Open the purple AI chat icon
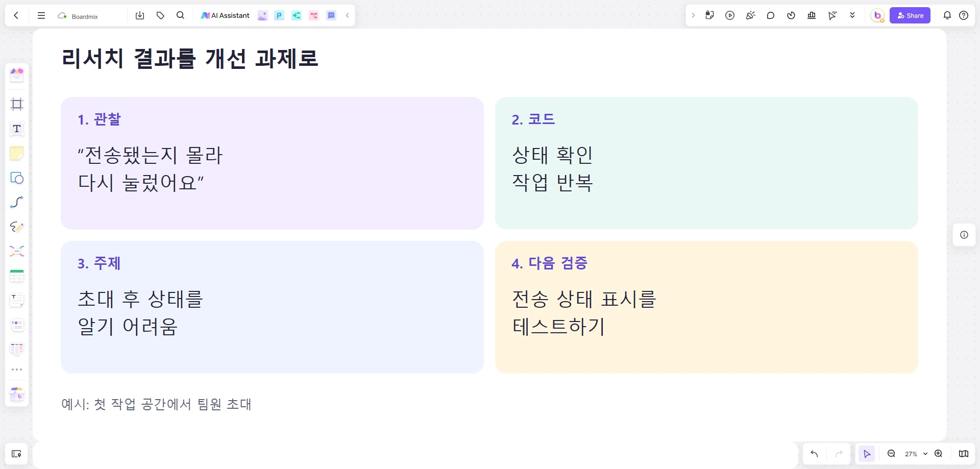This screenshot has height=469, width=980. point(331,15)
